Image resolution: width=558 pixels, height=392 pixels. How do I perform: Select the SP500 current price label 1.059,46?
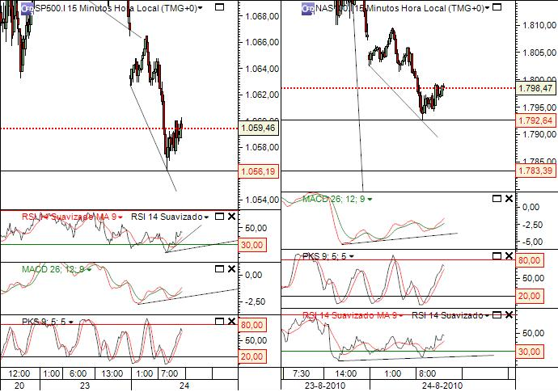pos(259,128)
